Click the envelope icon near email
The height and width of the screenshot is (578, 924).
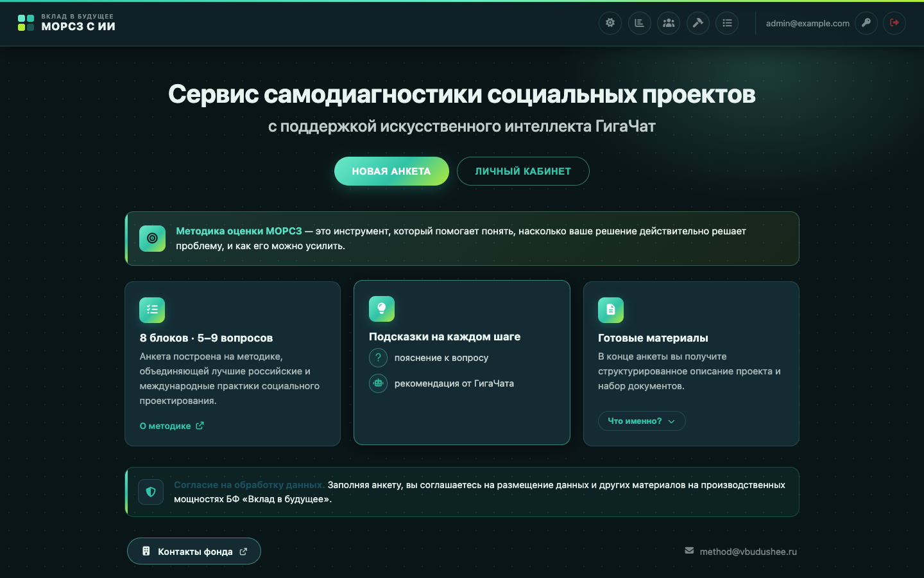(x=689, y=551)
